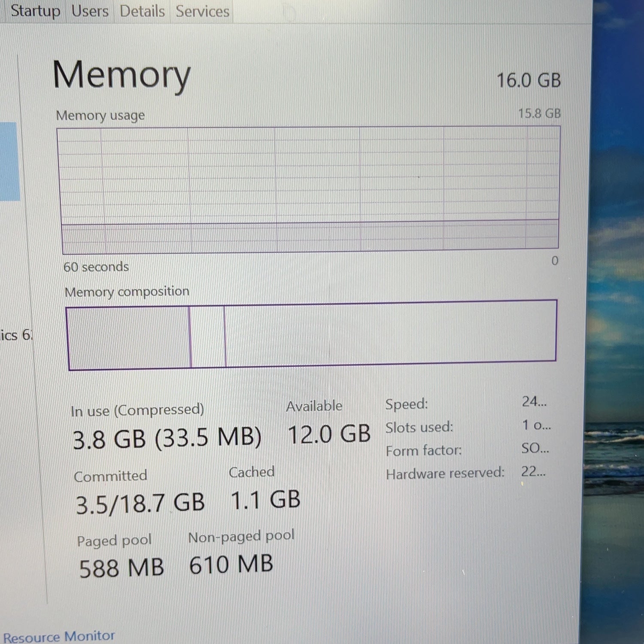Open the Users tab
Viewport: 644px width, 644px height.
click(90, 11)
